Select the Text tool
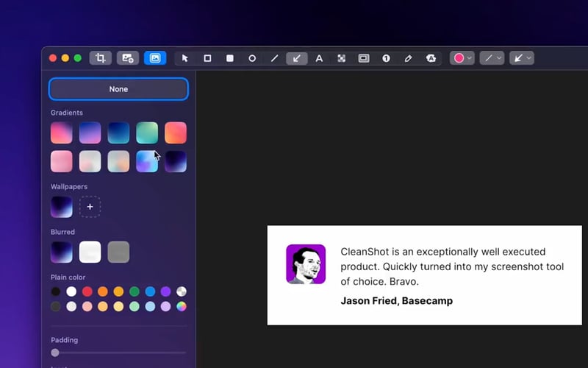Image resolution: width=588 pixels, height=368 pixels. [319, 58]
